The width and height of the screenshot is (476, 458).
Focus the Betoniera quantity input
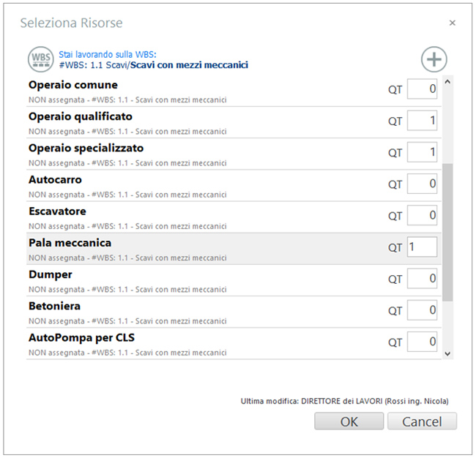(422, 310)
